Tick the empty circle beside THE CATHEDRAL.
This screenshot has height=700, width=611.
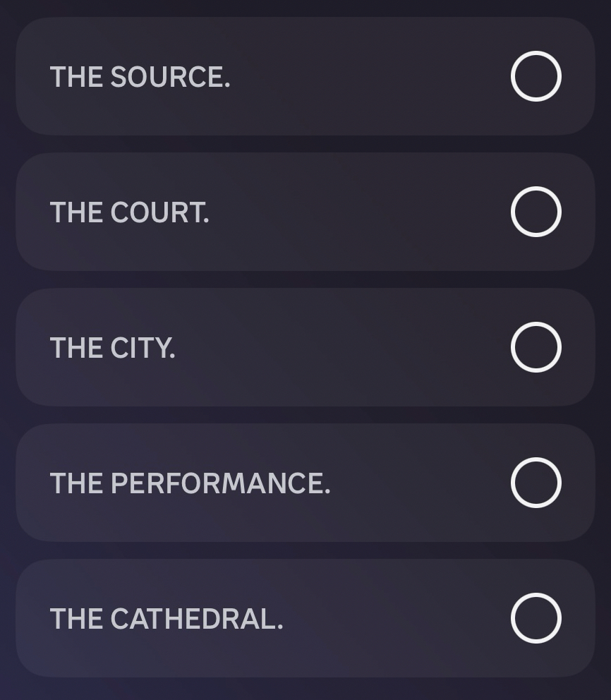pyautogui.click(x=536, y=618)
